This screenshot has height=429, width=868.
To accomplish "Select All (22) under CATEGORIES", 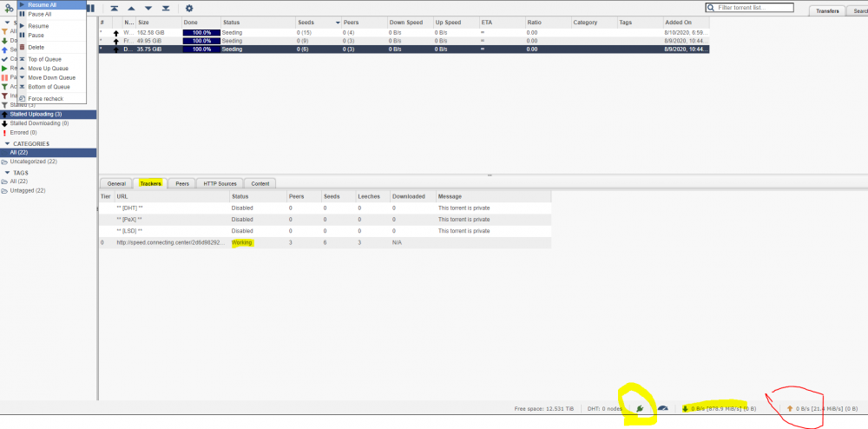I will 48,152.
